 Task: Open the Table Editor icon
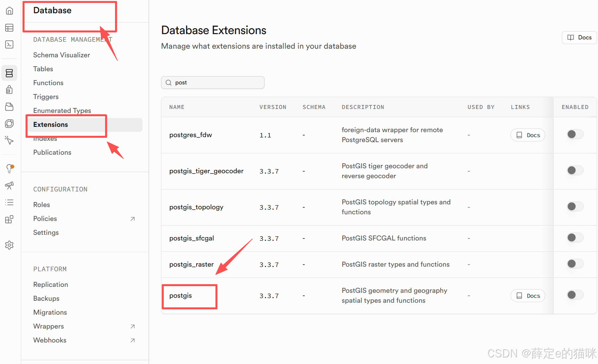tap(10, 27)
